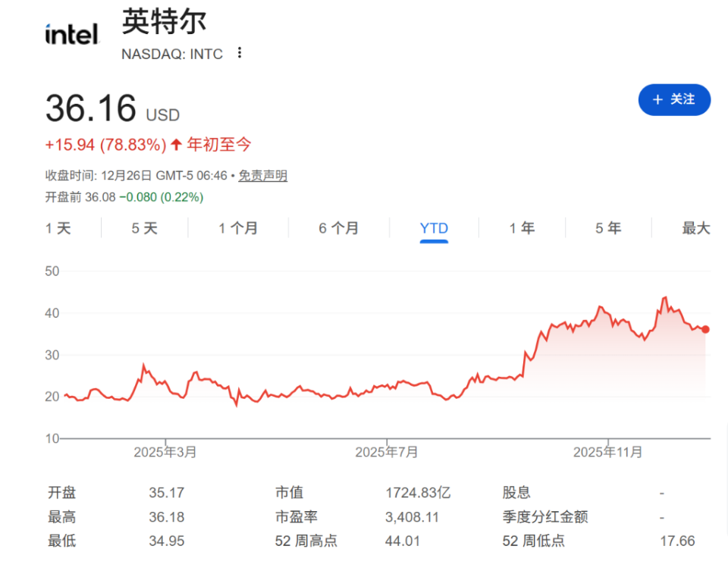Open the three-dot options menu beside INTC
The image size is (728, 568).
(x=240, y=53)
